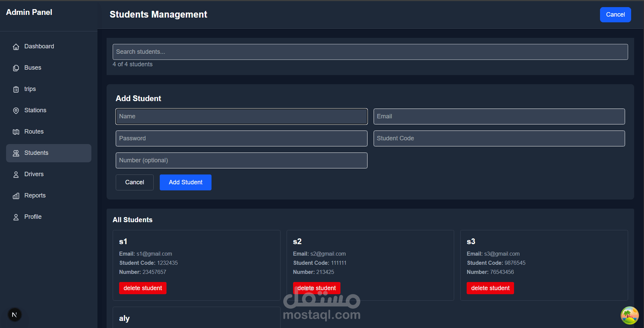Click the number 213425
The height and width of the screenshot is (328, 644).
click(325, 272)
